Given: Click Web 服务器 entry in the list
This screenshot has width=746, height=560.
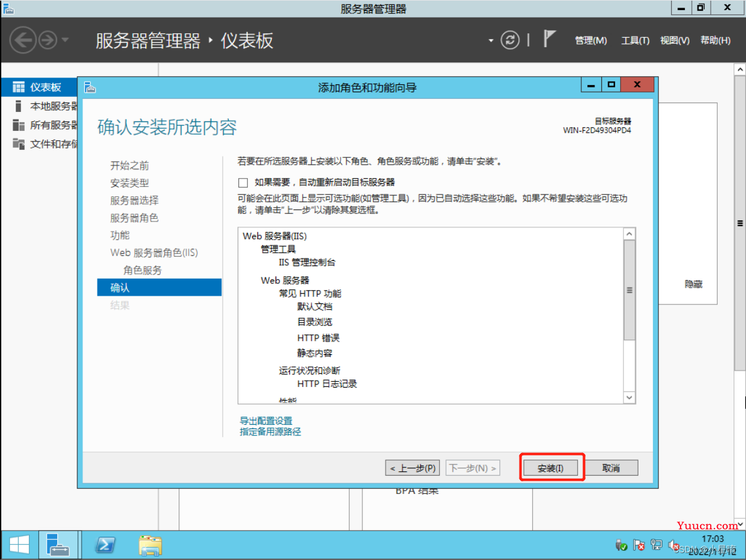Looking at the screenshot, I should pyautogui.click(x=285, y=281).
